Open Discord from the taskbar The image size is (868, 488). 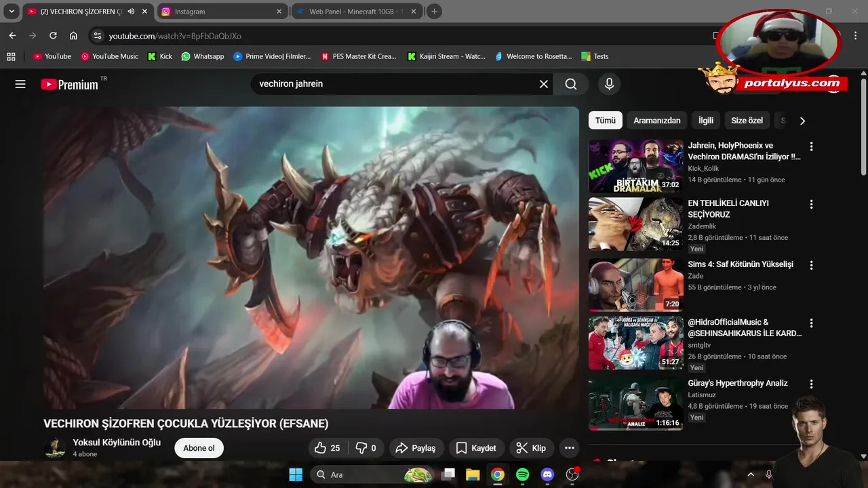click(547, 474)
